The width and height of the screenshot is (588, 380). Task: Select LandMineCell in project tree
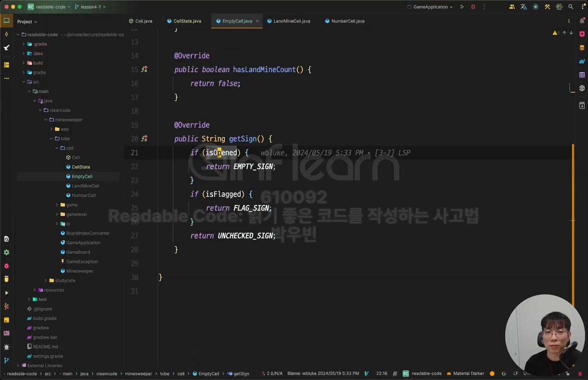point(85,186)
